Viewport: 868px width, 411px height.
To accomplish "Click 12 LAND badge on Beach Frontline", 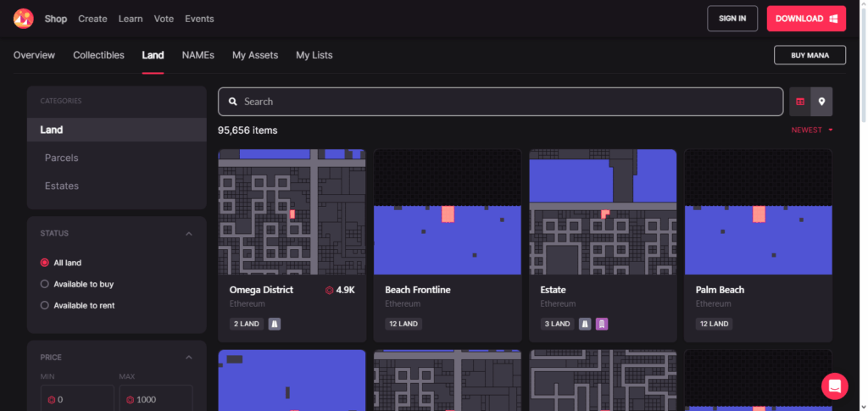I will [403, 324].
